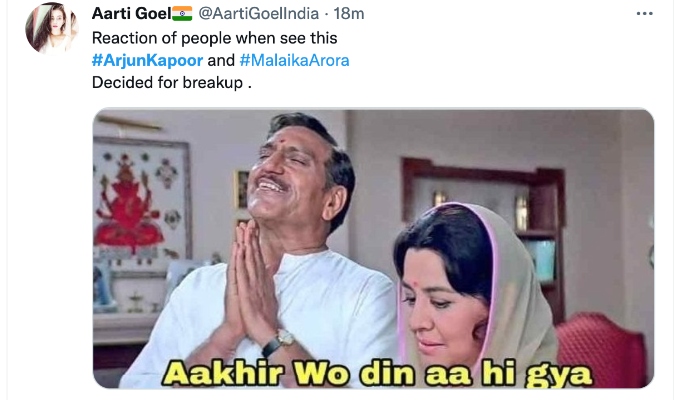Click the 'Aakhir Wo din aa hi gya' caption
This screenshot has height=400, width=700.
pos(377,373)
